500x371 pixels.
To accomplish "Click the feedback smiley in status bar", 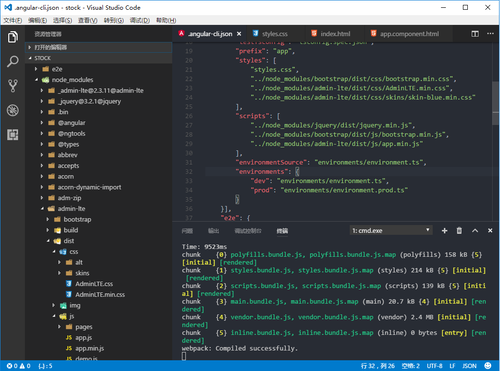I will tap(488, 366).
